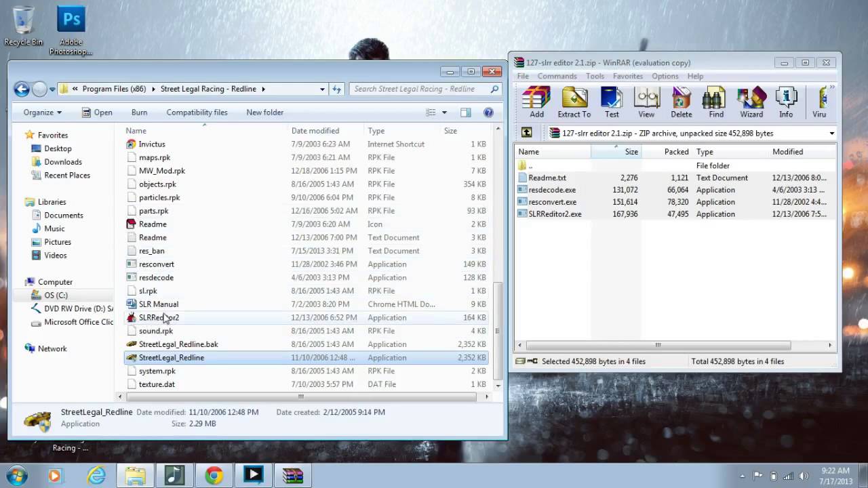Click the Explorer Back navigation arrow
868x488 pixels.
point(22,89)
